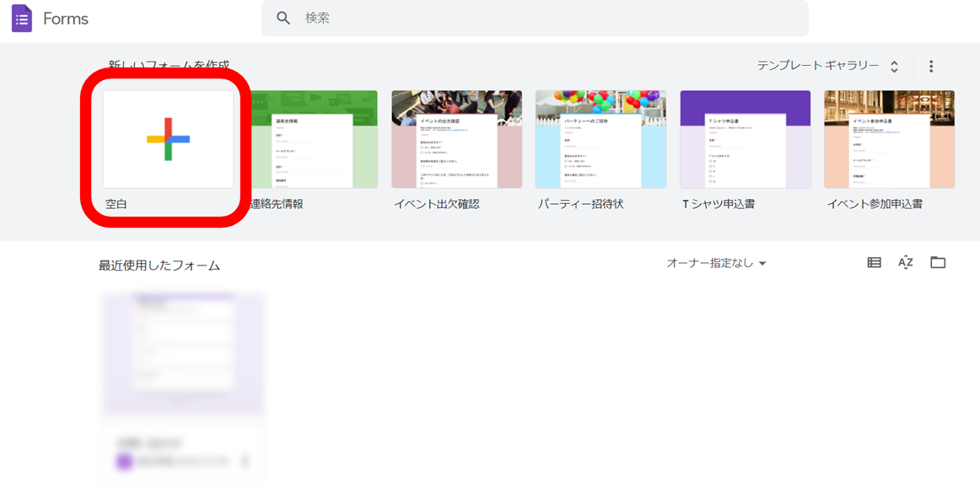
Task: Open more options on the recent form card
Action: [245, 461]
